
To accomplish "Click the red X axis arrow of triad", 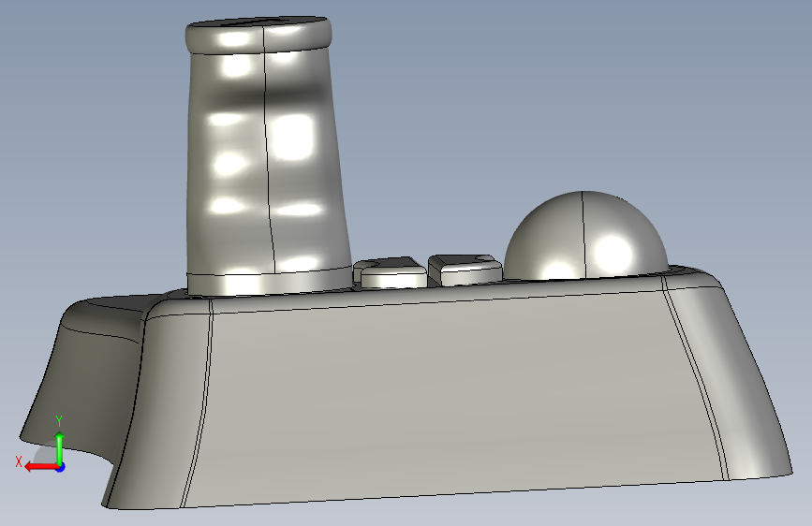I will tap(40, 467).
